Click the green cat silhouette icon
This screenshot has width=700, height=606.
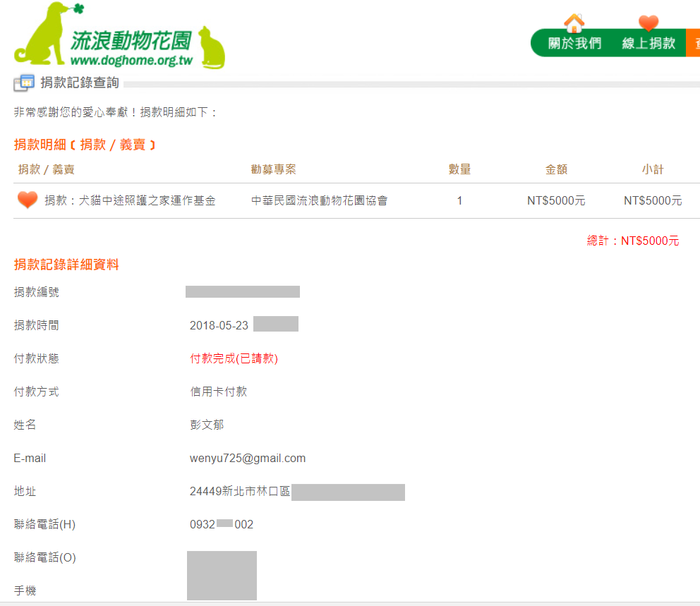pos(211,48)
